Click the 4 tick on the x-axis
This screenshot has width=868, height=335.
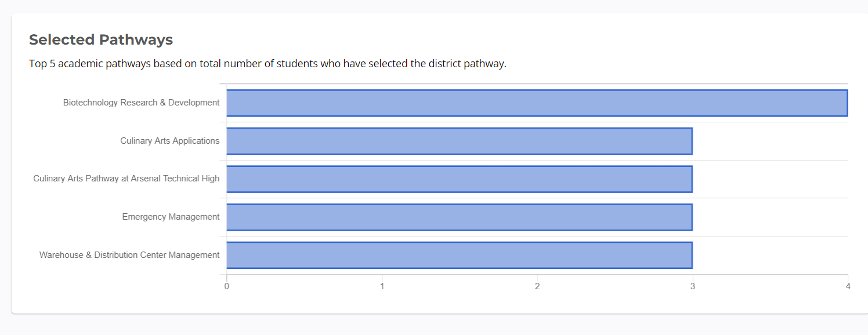[x=848, y=286]
